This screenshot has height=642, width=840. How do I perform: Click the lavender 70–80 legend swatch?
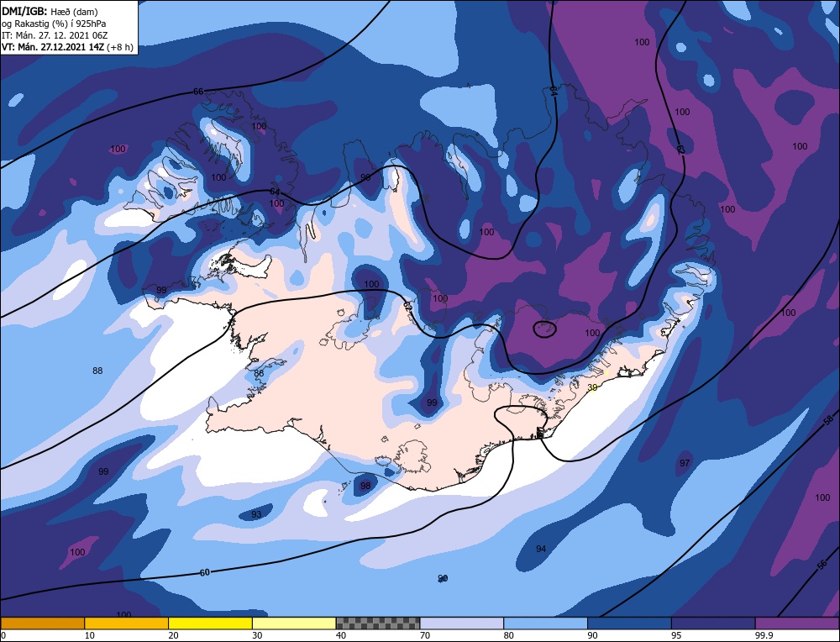pyautogui.click(x=462, y=623)
